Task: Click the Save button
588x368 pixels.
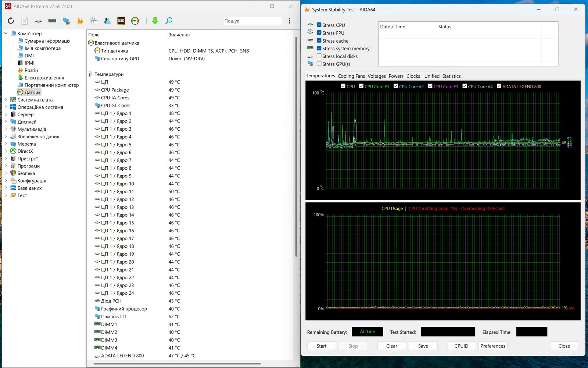Action: 423,346
